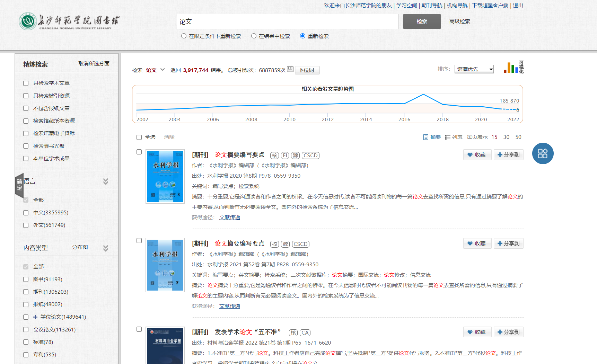The image size is (597, 364).
Task: Tick the 全选 select-all checkbox
Action: pos(139,137)
